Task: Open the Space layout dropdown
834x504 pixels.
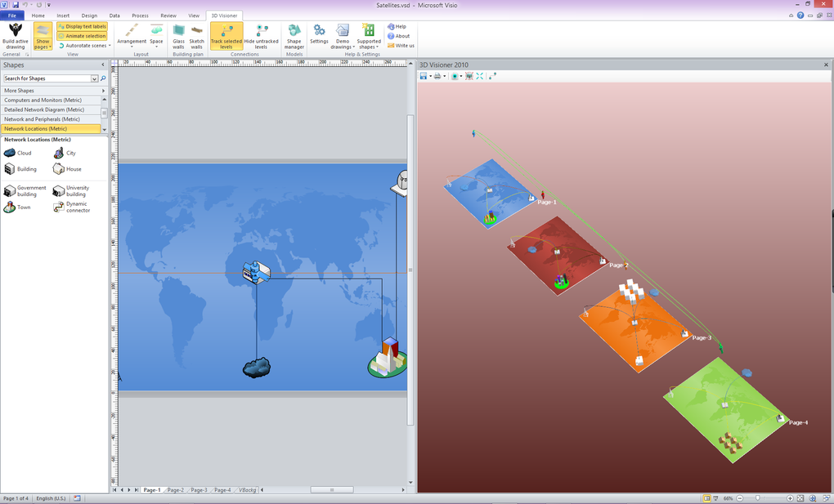Action: point(156,36)
